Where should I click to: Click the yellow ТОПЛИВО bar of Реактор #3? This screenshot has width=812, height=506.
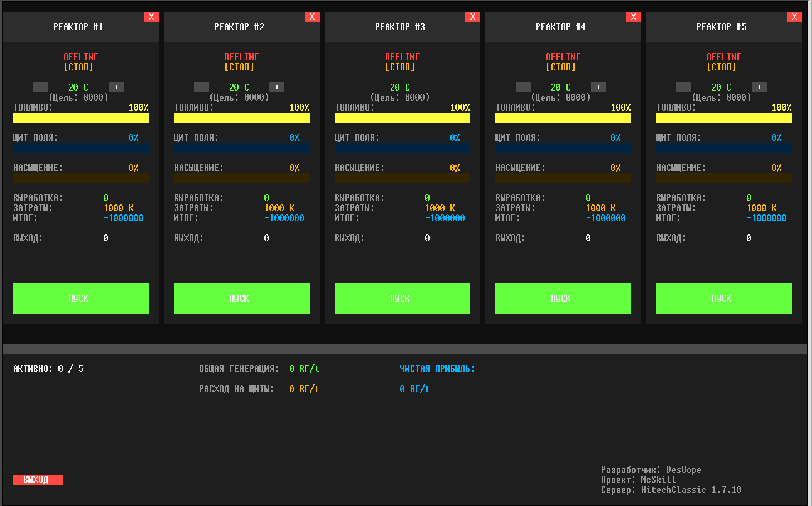click(x=403, y=118)
